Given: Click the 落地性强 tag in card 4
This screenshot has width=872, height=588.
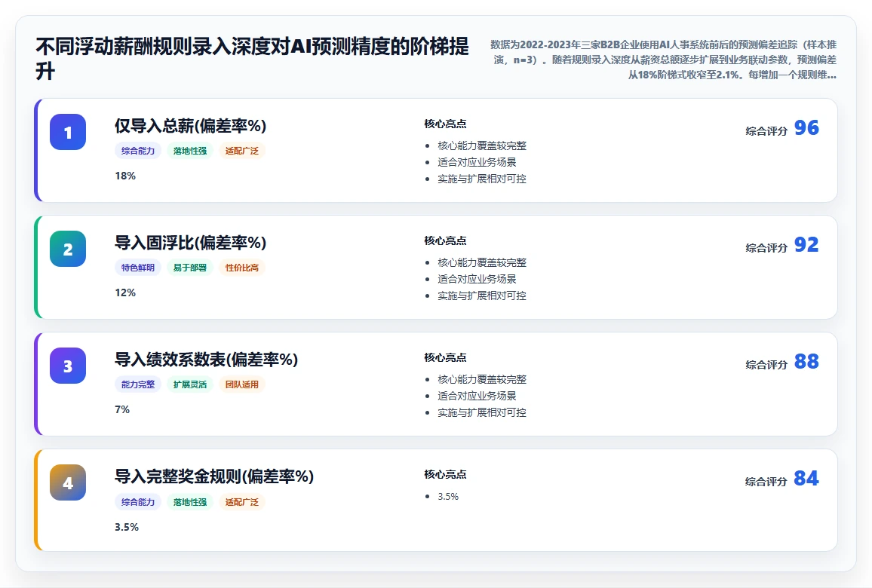Looking at the screenshot, I should point(189,502).
